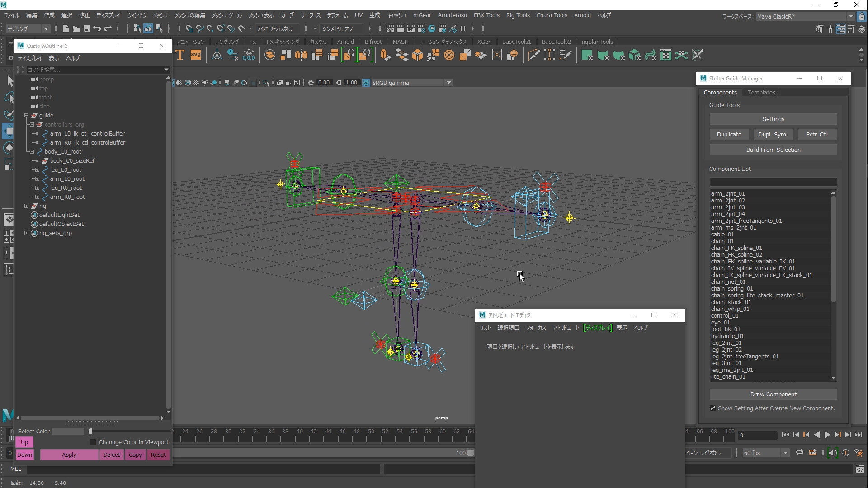
Task: Toggle Channge Color in Viewport checkbox
Action: tap(93, 442)
